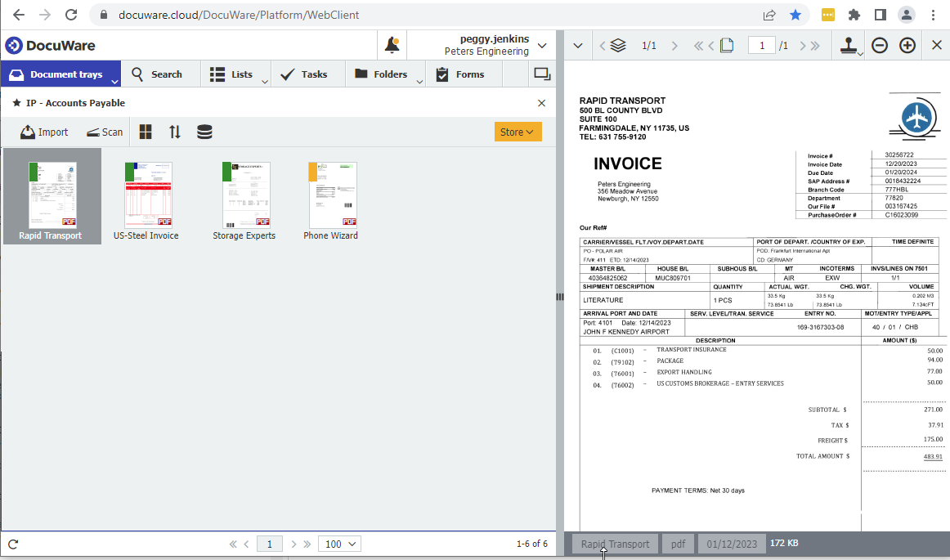Switch to the Tasks tab
This screenshot has width=950, height=560.
pyautogui.click(x=304, y=74)
